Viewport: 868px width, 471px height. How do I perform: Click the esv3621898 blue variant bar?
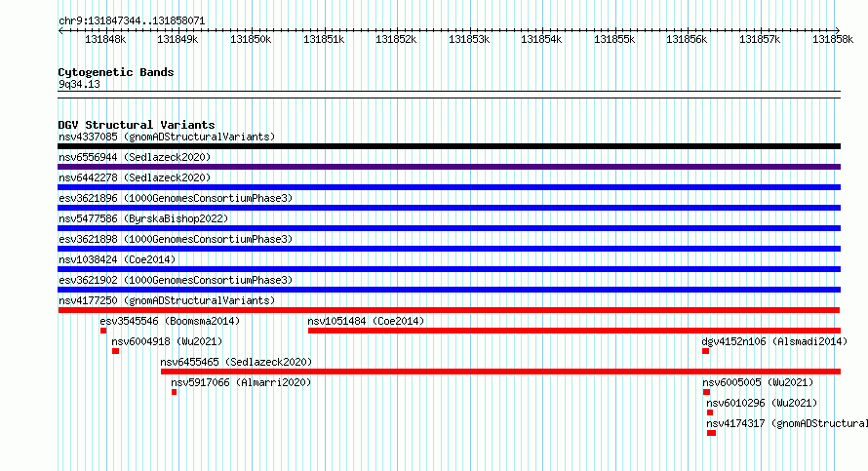click(449, 249)
